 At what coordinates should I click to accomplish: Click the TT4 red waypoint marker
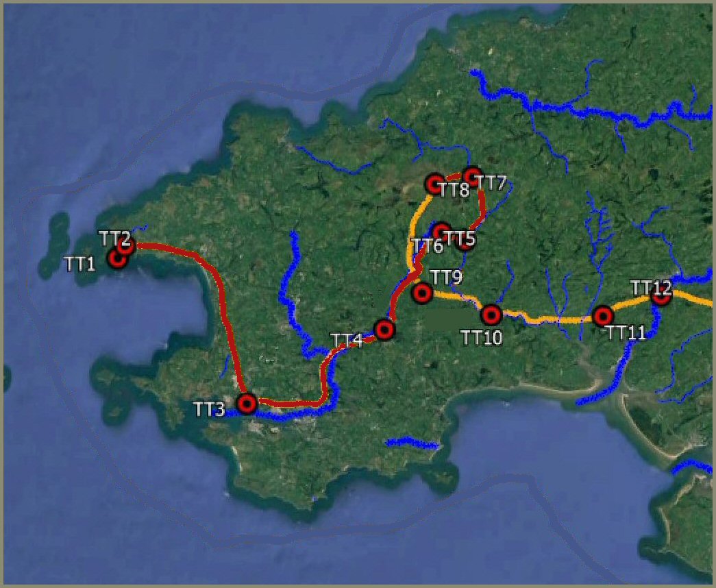click(384, 330)
